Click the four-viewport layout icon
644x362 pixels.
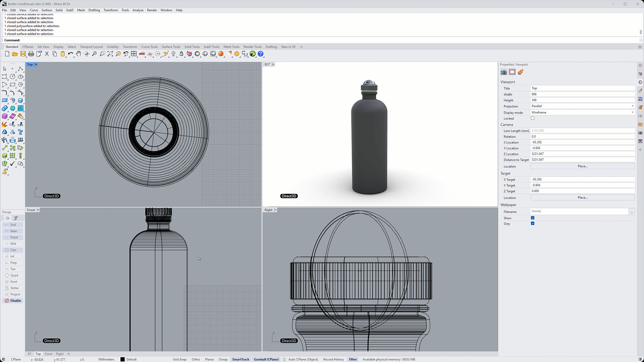[134, 54]
